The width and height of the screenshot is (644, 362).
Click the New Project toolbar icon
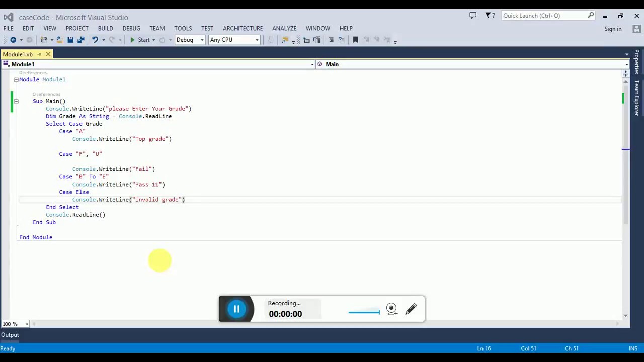point(44,40)
